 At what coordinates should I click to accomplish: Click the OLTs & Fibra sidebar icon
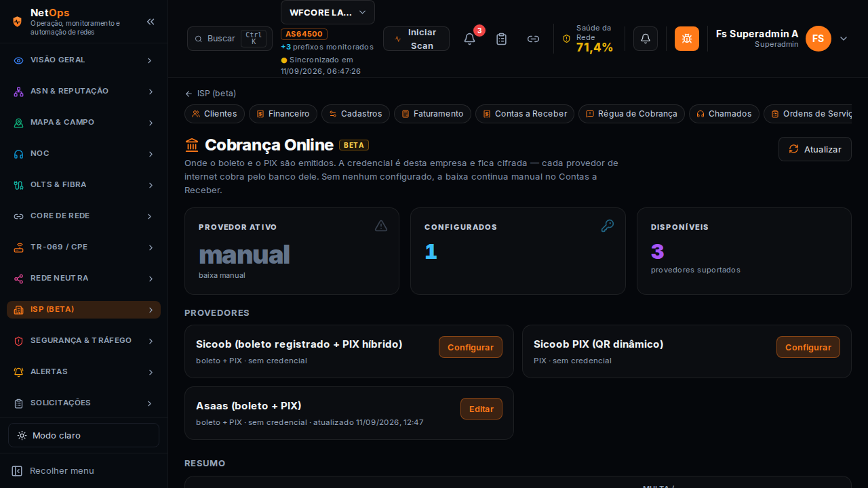point(19,185)
